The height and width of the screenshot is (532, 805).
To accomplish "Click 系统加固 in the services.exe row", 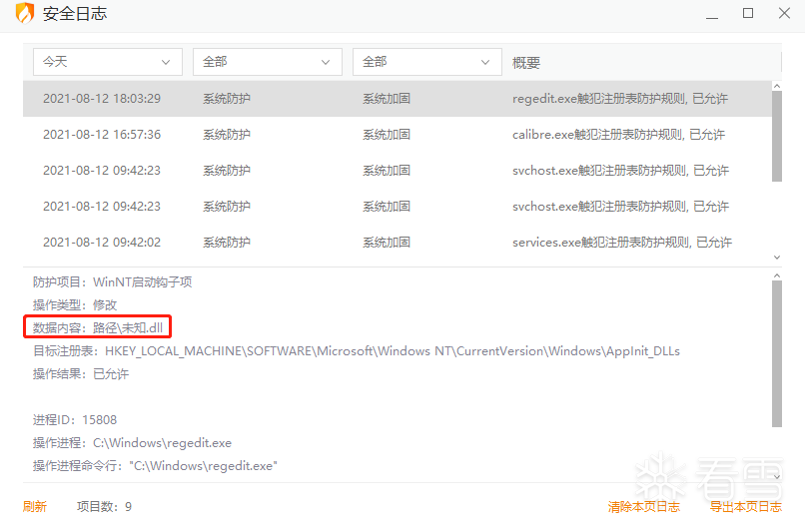I will coord(387,243).
